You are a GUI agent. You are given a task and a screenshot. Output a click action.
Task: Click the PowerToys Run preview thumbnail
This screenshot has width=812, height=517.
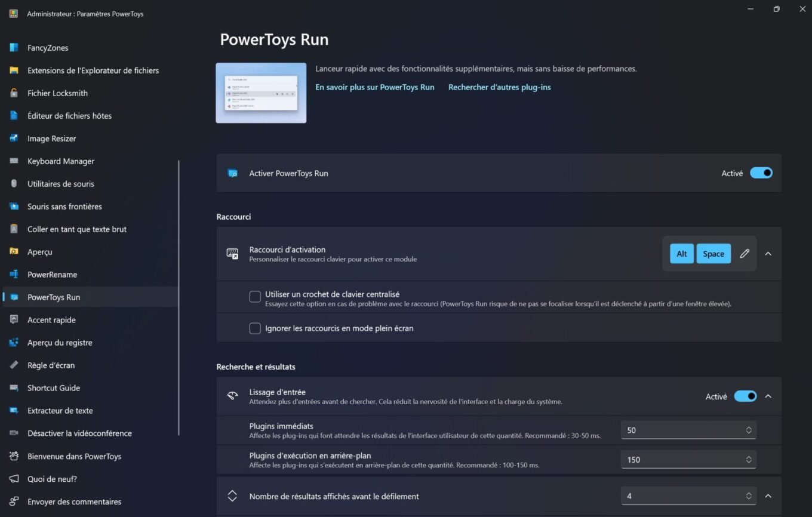click(x=261, y=93)
